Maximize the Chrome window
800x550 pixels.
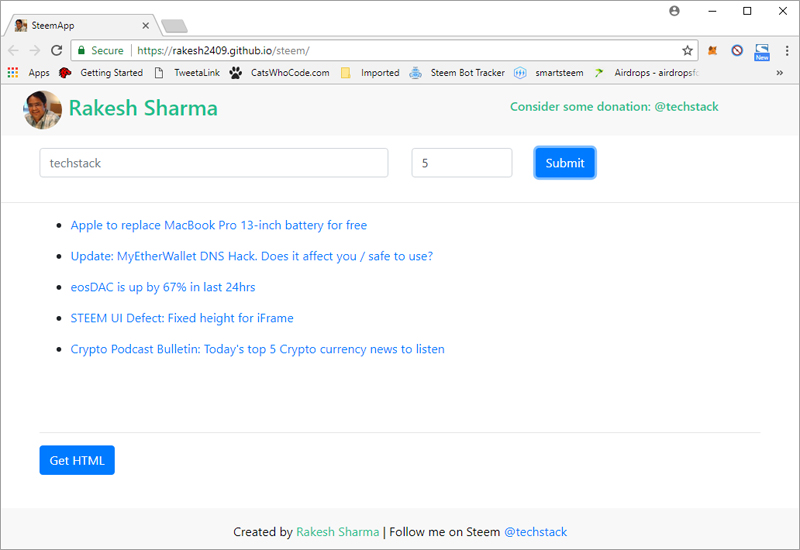point(747,11)
